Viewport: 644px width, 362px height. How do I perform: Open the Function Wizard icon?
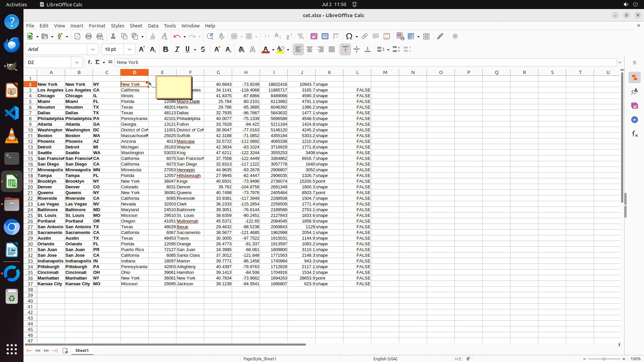pos(90,62)
